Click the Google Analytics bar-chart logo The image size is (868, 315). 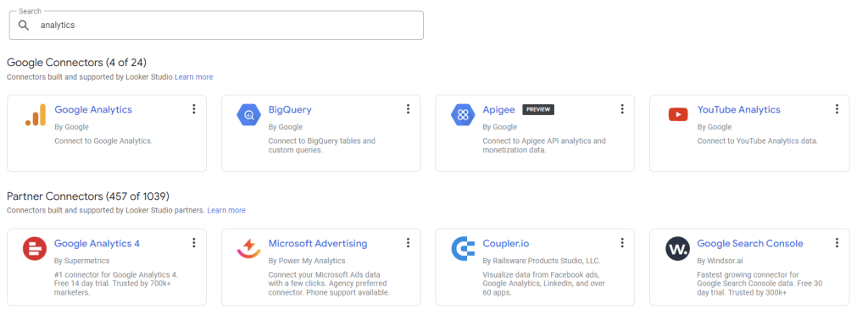pyautogui.click(x=36, y=115)
